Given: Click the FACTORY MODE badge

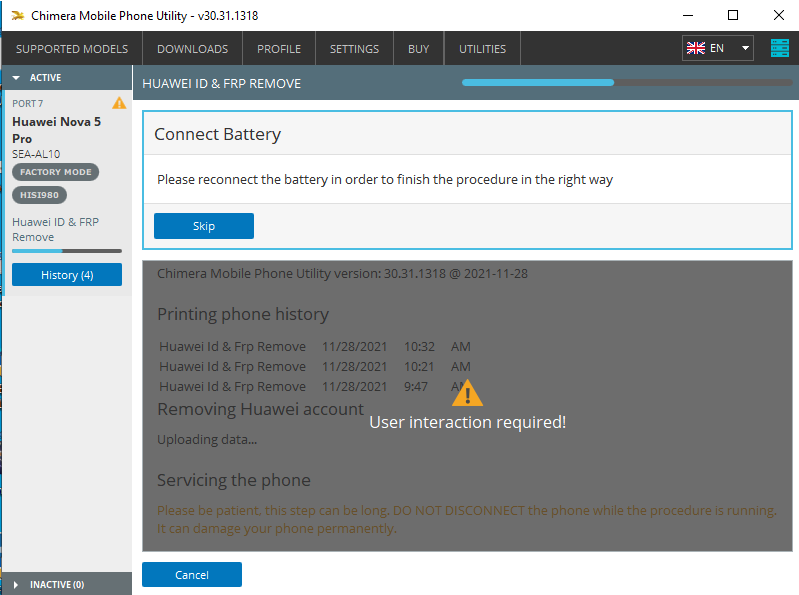Looking at the screenshot, I should (x=56, y=172).
